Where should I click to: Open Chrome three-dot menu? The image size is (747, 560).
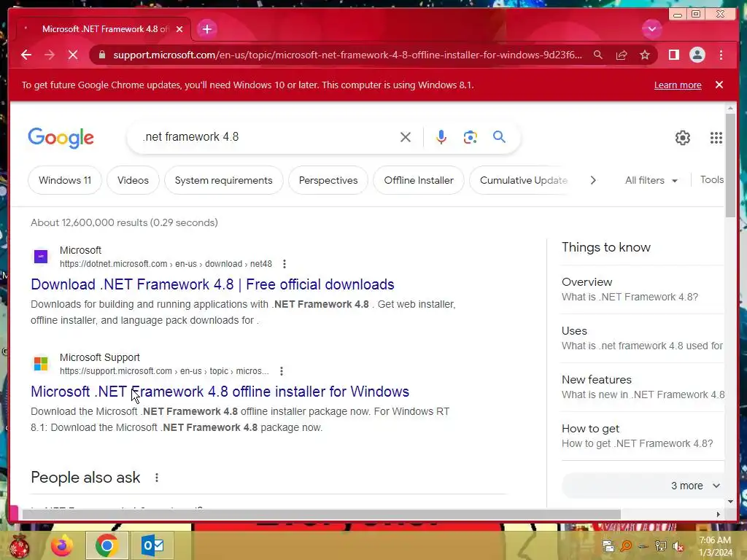(x=721, y=55)
